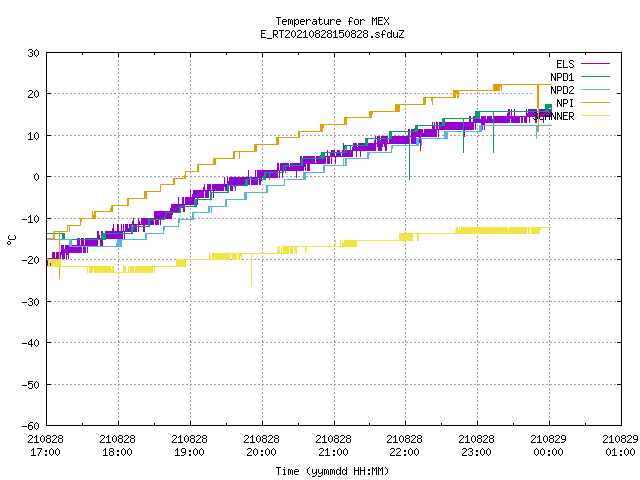Click the purple ELS legend line sample

pos(595,64)
